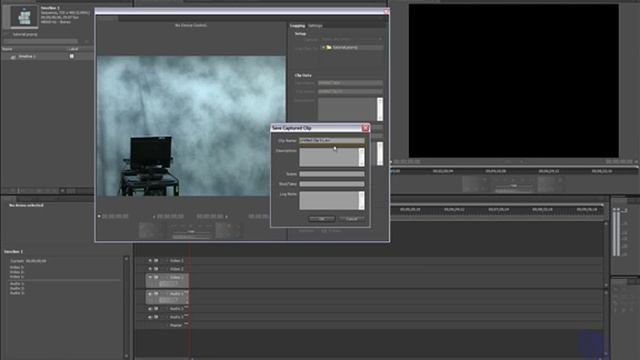
Task: Select Audio 2 track header label
Action: [176, 309]
